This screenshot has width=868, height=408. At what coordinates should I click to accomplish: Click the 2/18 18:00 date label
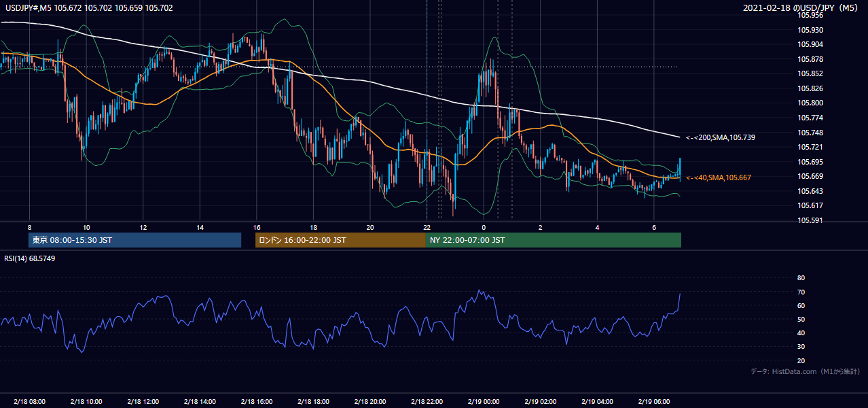click(313, 402)
